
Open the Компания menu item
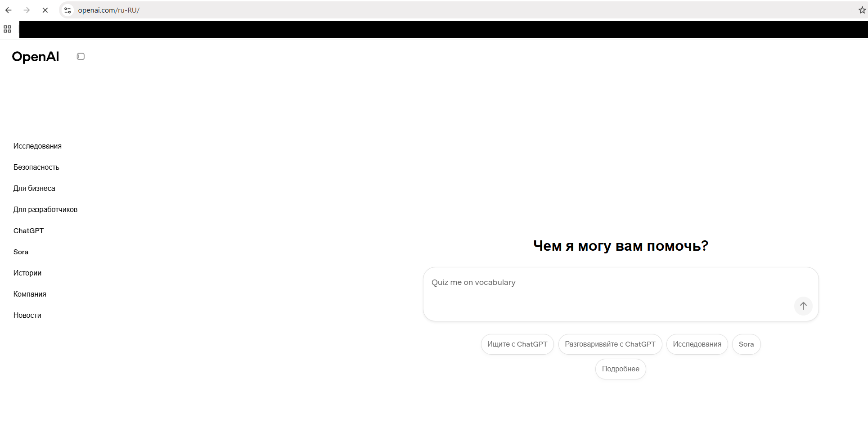click(30, 294)
